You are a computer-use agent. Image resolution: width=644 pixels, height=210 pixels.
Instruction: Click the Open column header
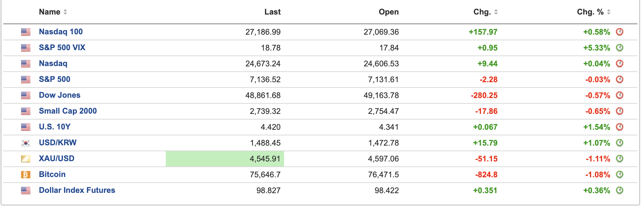click(x=389, y=12)
